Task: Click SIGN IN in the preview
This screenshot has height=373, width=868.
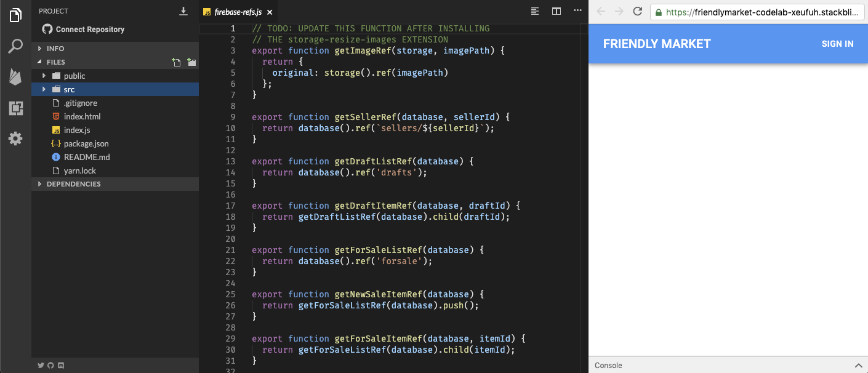Action: 837,44
